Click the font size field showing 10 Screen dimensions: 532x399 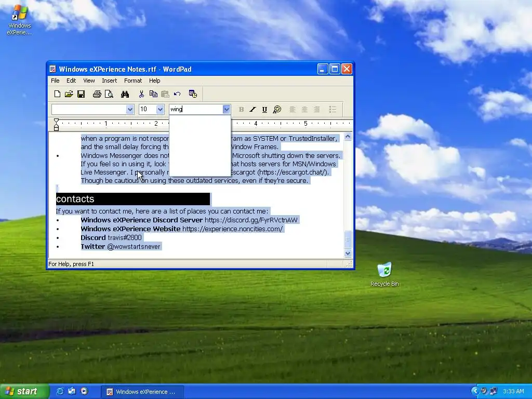pyautogui.click(x=148, y=109)
